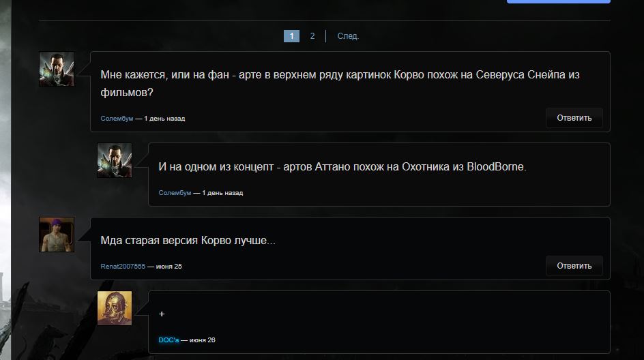Go to comments page 2
This screenshot has height=360, width=644.
coord(312,36)
